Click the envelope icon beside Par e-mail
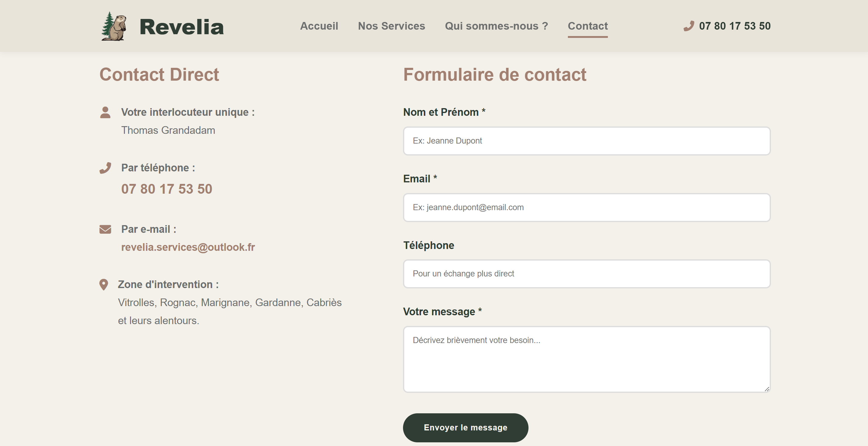The width and height of the screenshot is (868, 446). coord(105,229)
